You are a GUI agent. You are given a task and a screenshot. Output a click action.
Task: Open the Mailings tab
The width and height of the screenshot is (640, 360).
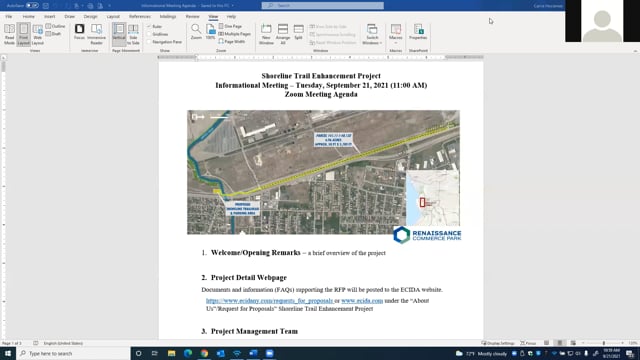tap(168, 17)
